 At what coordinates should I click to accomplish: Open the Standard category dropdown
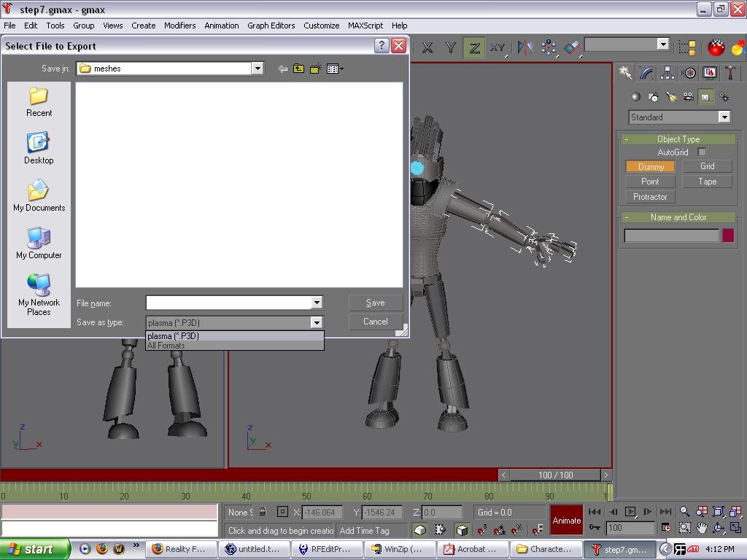pos(724,117)
